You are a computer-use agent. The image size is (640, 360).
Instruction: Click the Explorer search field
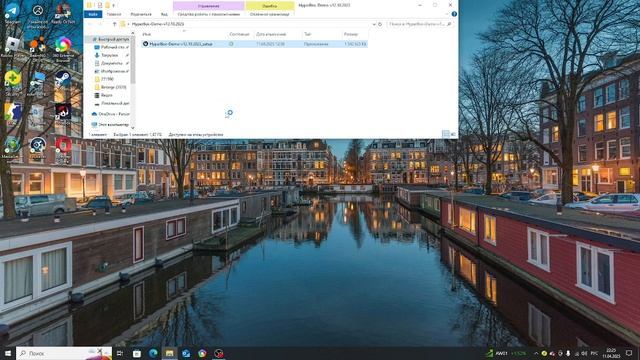[x=420, y=24]
